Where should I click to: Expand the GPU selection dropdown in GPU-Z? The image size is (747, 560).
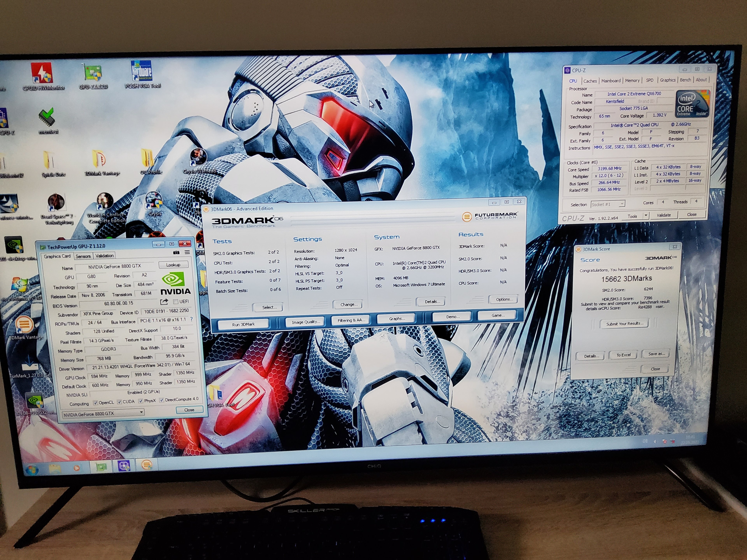coord(141,412)
